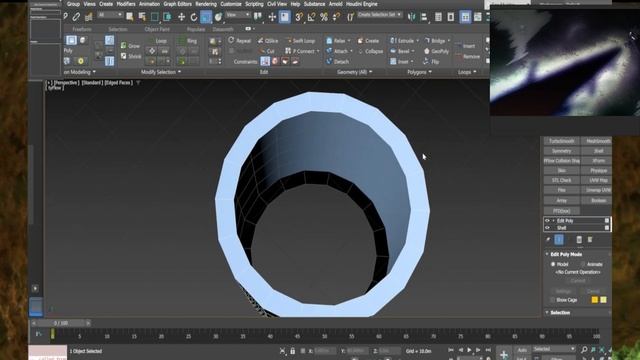This screenshot has height=360, width=640.
Task: Open the Scripting menu
Action: tap(254, 4)
